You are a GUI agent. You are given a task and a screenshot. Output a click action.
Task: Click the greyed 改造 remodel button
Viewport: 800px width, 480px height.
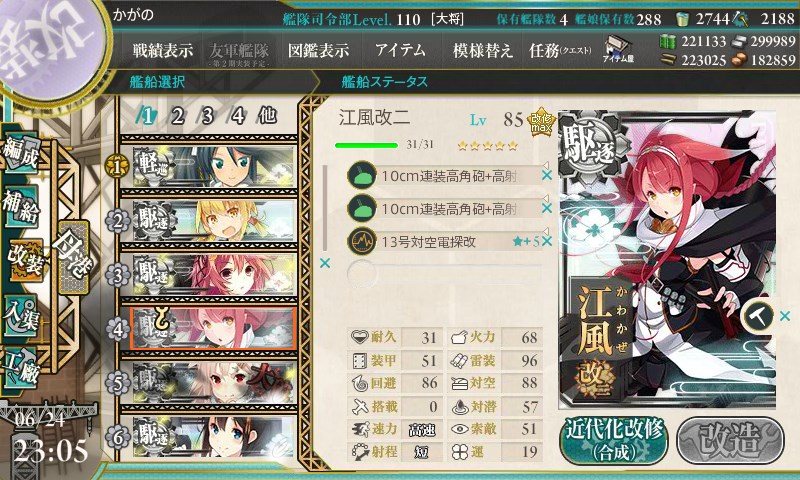point(730,440)
